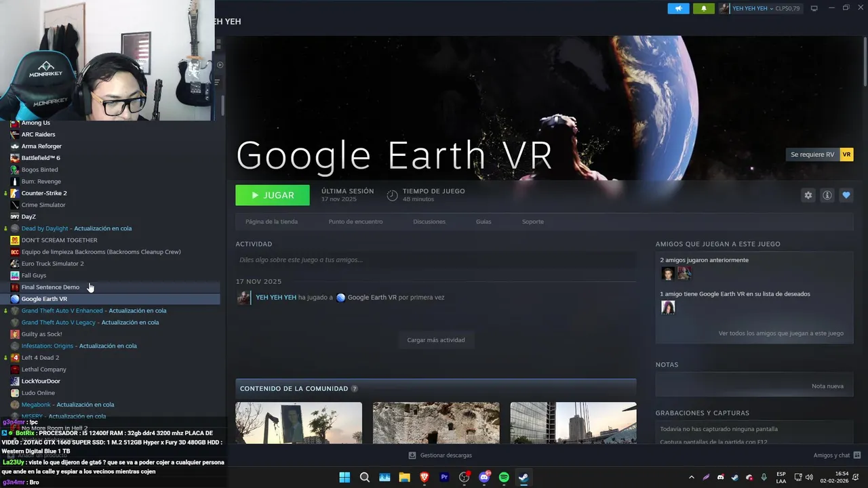Select Counter-Strike 2 in library list
This screenshot has width=868, height=488.
44,193
